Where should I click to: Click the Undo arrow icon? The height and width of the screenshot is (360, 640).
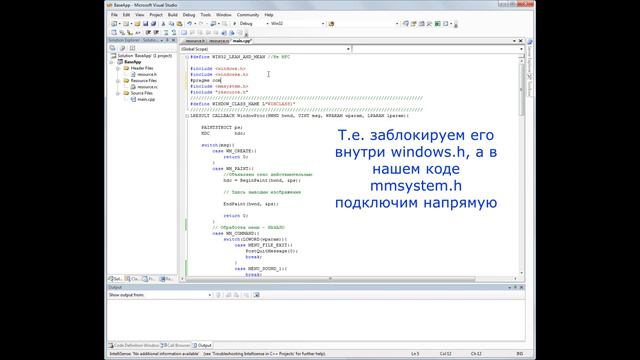tap(189, 24)
